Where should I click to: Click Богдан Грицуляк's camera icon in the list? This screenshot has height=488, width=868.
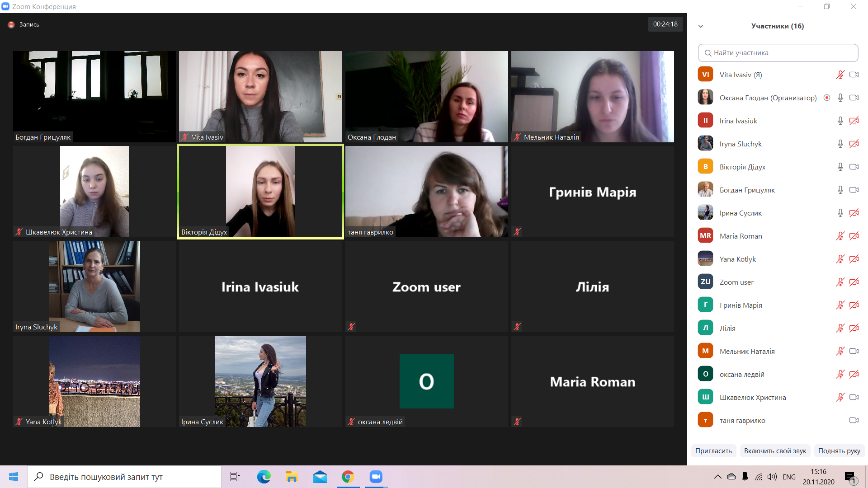(x=854, y=190)
